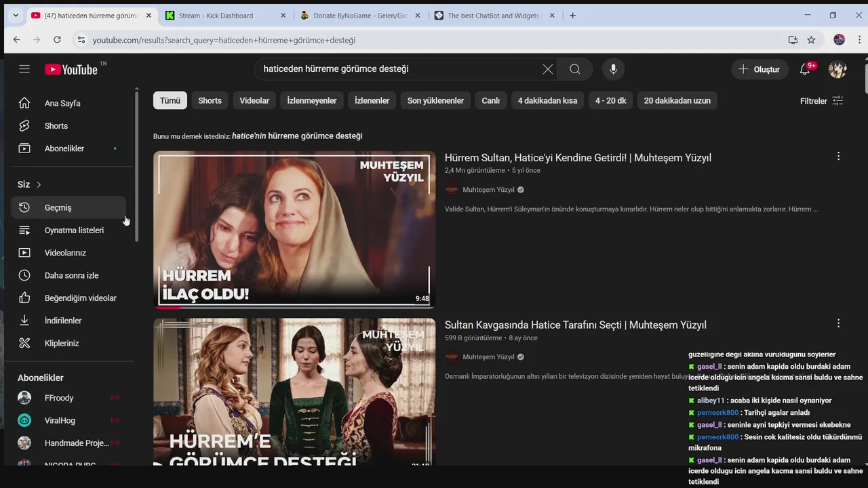Open the tab search dropdown arrow
The height and width of the screenshot is (488, 868).
(x=16, y=16)
